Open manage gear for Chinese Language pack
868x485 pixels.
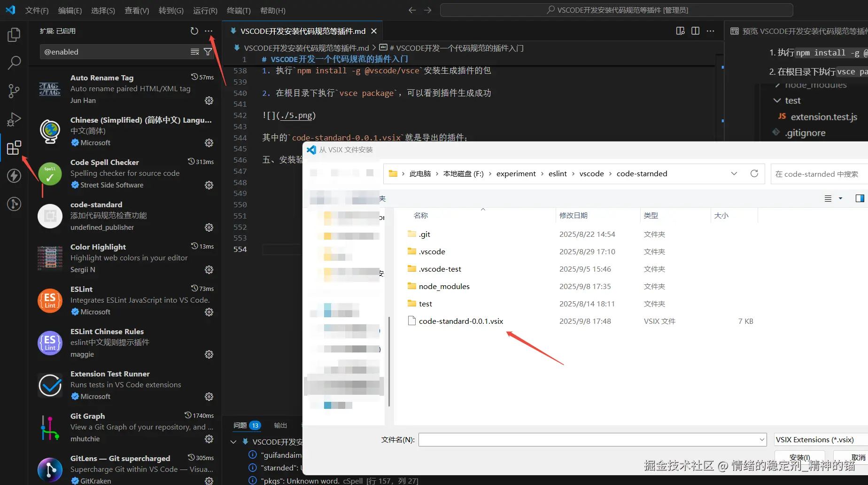tap(209, 143)
